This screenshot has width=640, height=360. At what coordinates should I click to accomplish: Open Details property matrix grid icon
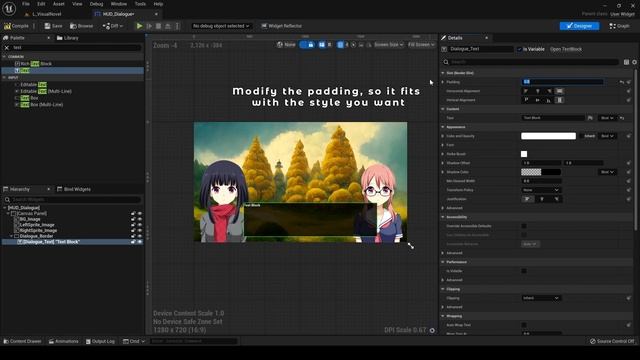(627, 62)
